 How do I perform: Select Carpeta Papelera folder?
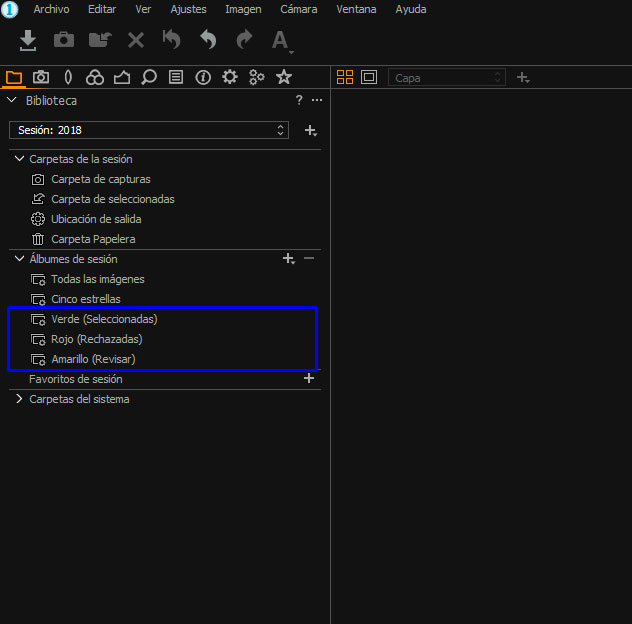(x=93, y=239)
